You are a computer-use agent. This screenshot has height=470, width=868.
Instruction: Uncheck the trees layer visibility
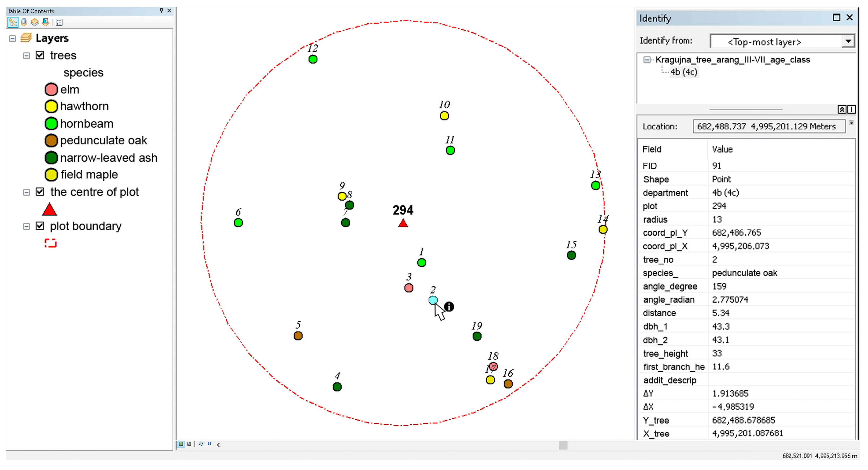click(40, 55)
